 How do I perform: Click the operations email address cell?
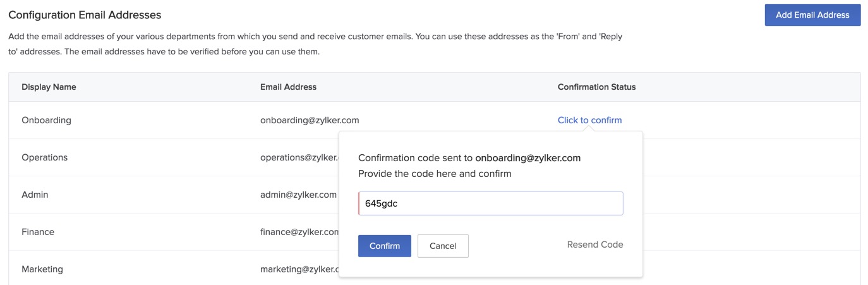coord(299,157)
